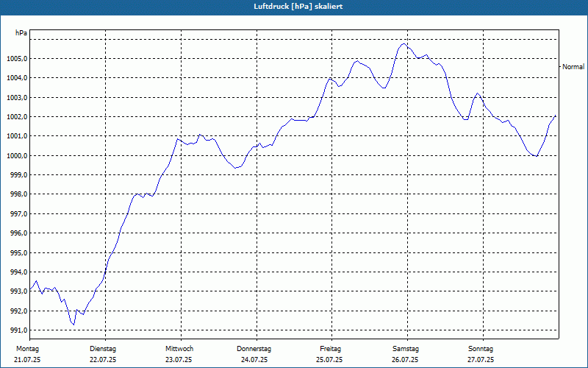Click the 1004,0 axis value
This screenshot has height=368, width=588.
(17, 78)
